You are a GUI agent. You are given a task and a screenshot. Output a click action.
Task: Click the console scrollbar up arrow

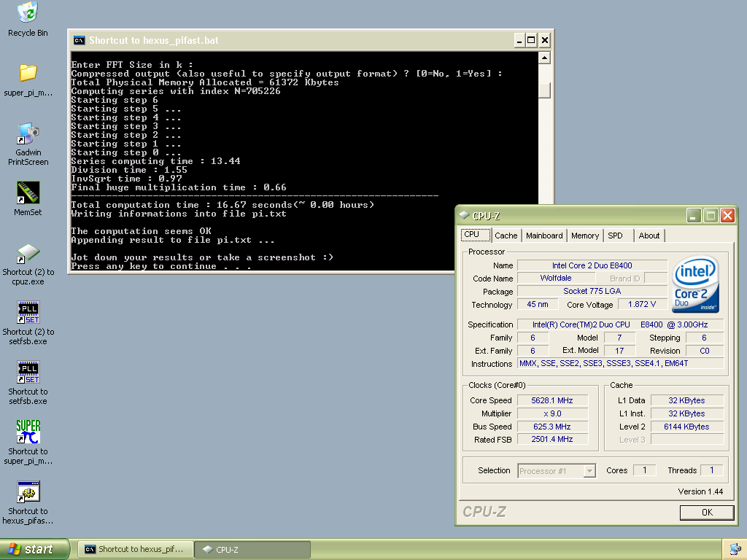pos(544,58)
